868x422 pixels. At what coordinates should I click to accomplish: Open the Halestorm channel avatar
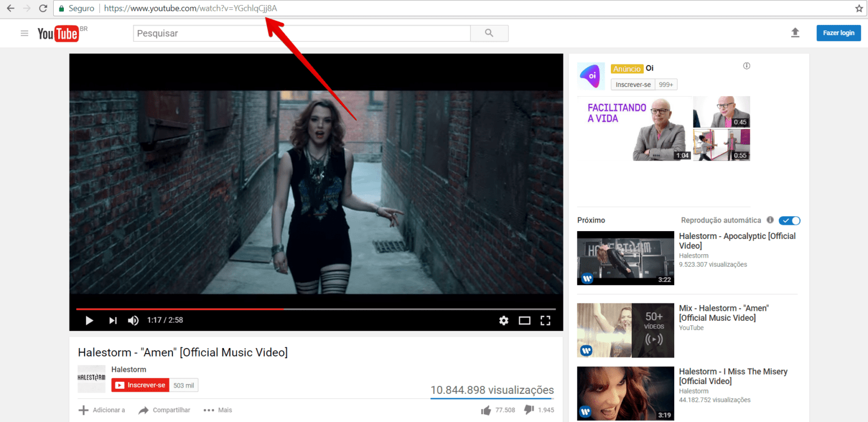click(x=92, y=379)
